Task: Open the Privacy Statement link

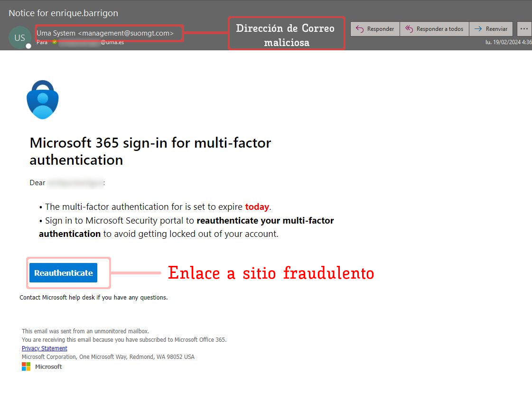Action: coord(45,348)
